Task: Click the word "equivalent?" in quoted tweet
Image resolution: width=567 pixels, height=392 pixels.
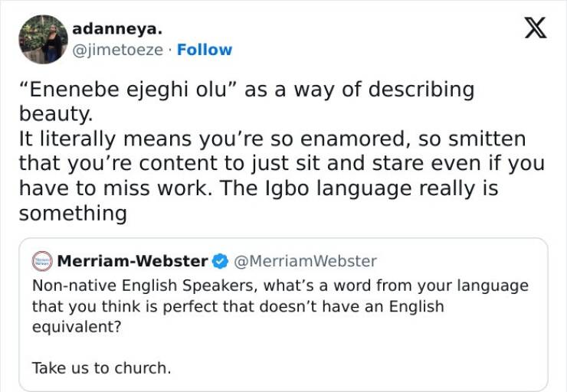Action: point(76,327)
